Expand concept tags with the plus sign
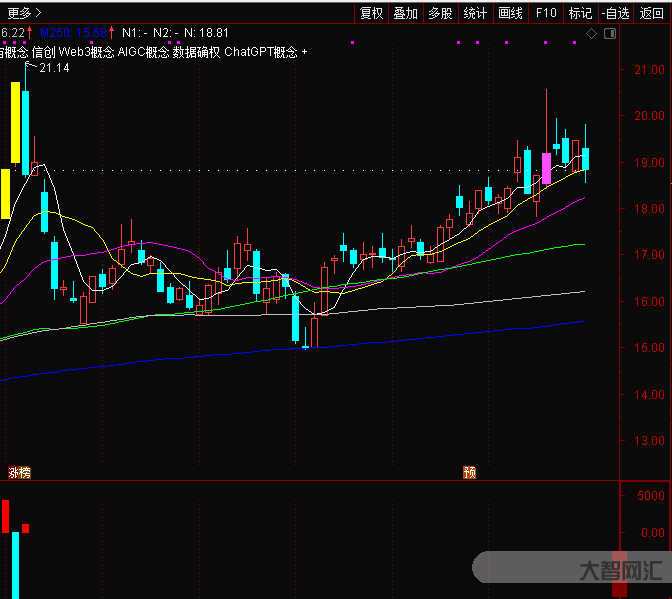 click(305, 52)
